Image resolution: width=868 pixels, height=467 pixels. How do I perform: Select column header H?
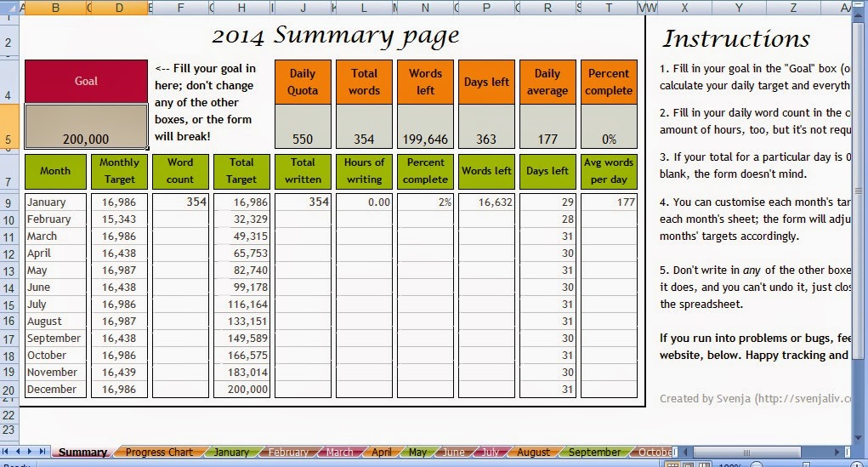pyautogui.click(x=242, y=8)
